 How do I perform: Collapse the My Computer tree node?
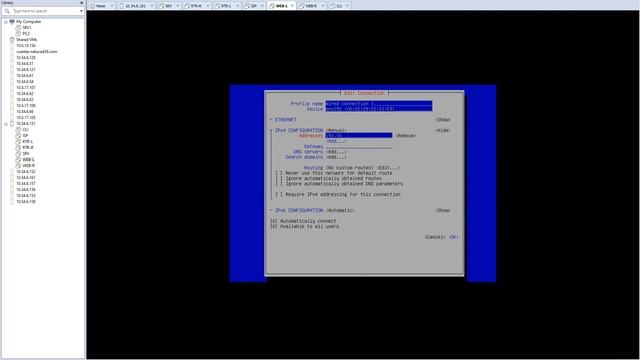pos(6,22)
